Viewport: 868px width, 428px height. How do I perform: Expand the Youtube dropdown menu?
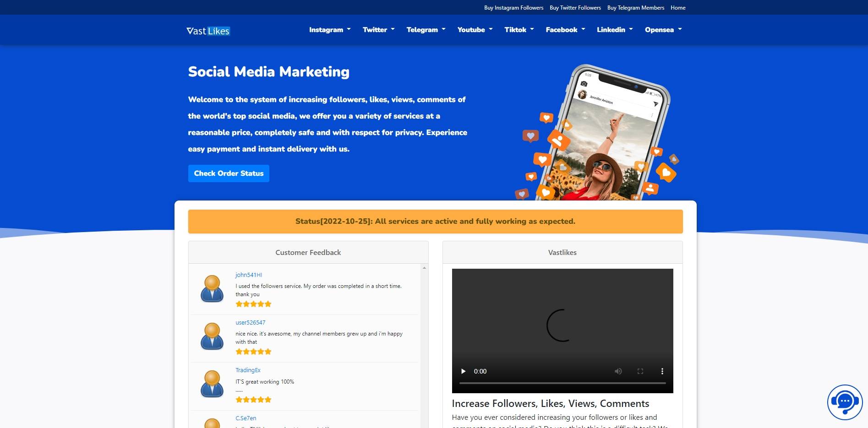[475, 30]
